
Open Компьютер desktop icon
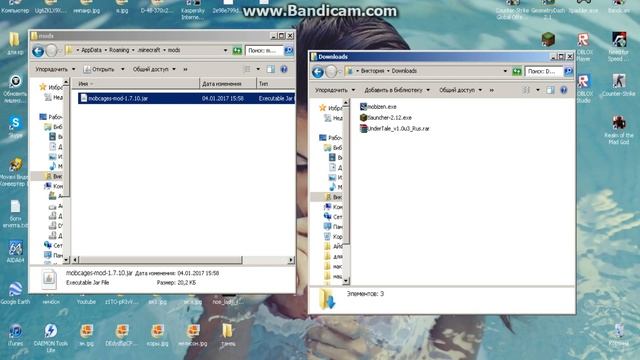coord(15,7)
